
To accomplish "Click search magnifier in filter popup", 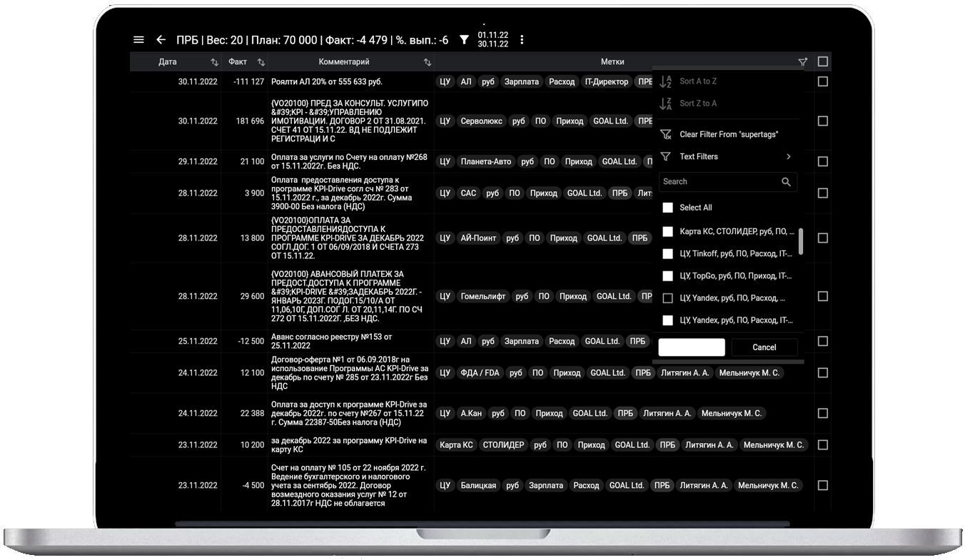I will [x=786, y=182].
